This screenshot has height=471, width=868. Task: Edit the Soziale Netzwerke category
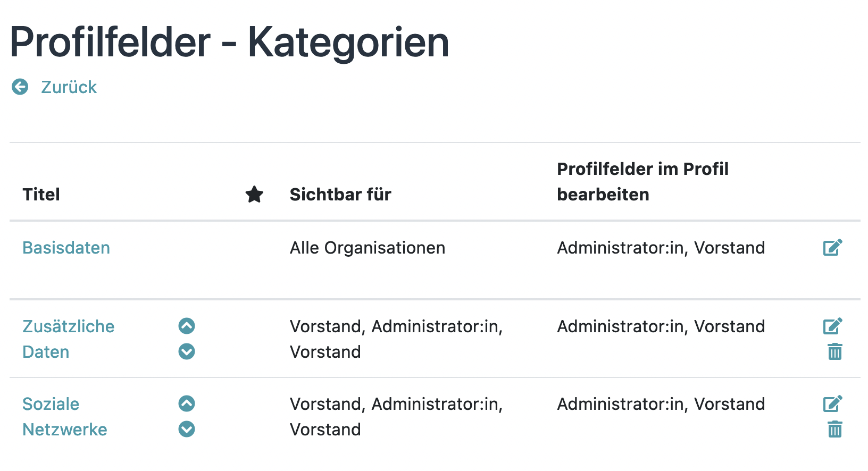[832, 403]
